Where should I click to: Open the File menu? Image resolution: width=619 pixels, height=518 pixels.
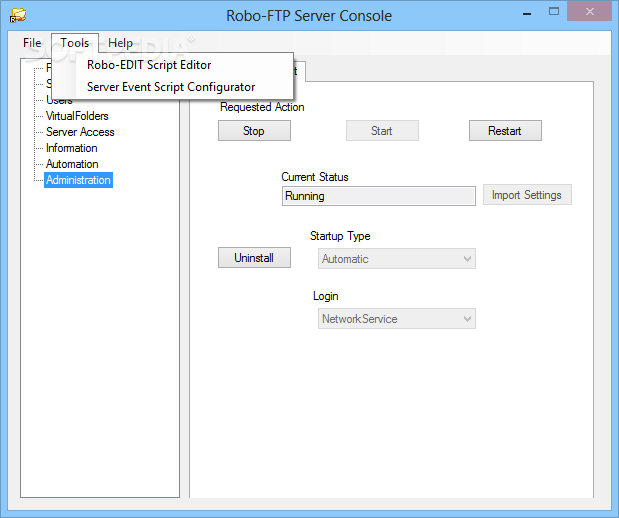tap(32, 43)
